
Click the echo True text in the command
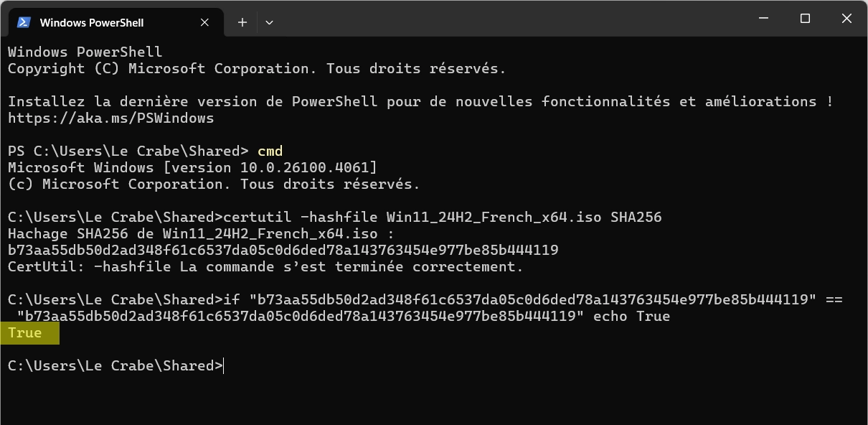pyautogui.click(x=631, y=316)
